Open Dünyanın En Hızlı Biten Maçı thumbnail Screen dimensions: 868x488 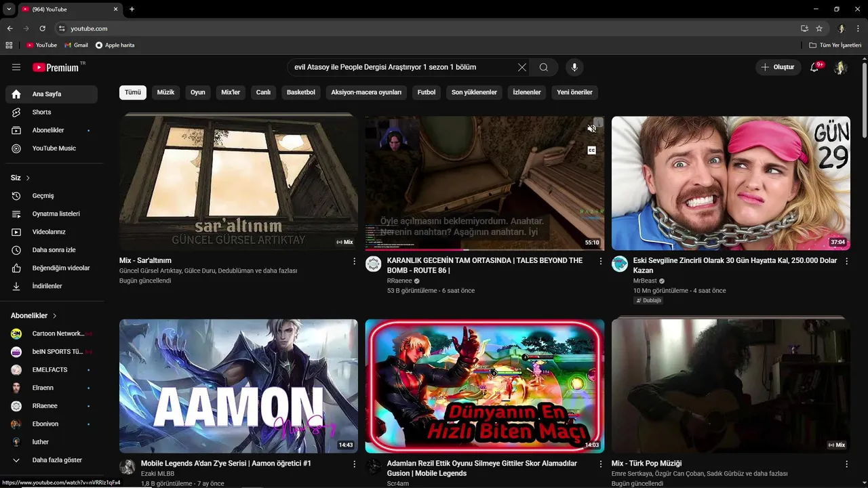(x=485, y=386)
